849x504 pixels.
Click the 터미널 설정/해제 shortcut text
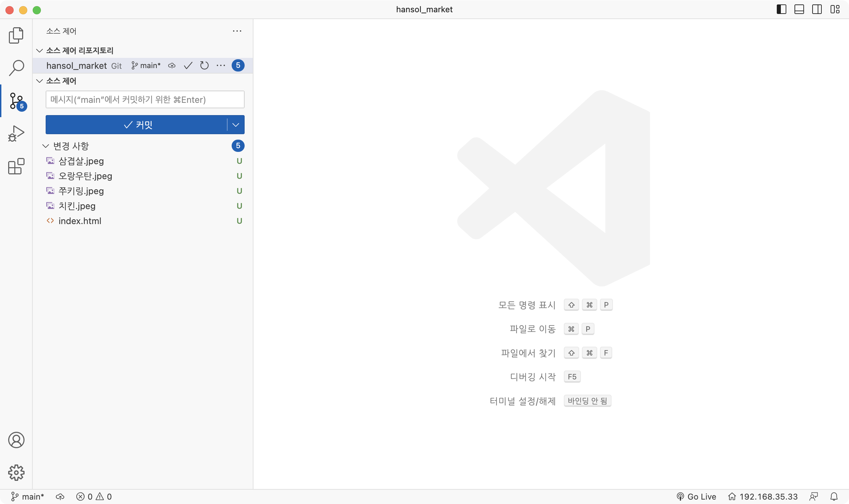523,401
